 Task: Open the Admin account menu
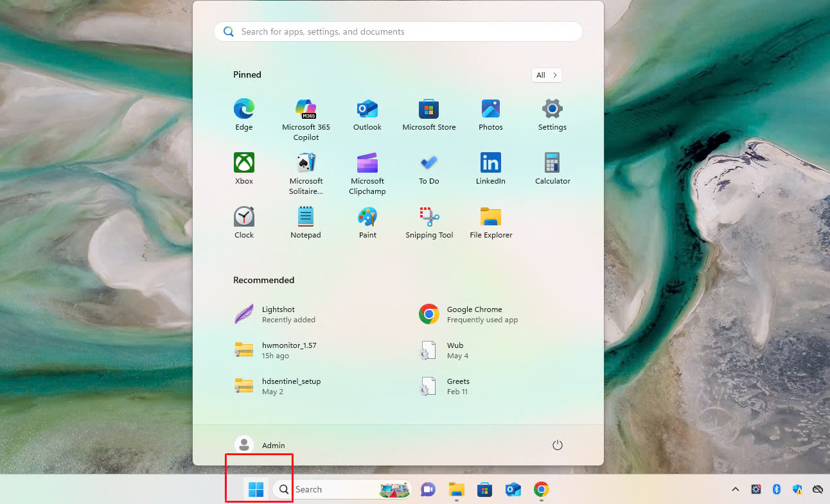pos(260,445)
